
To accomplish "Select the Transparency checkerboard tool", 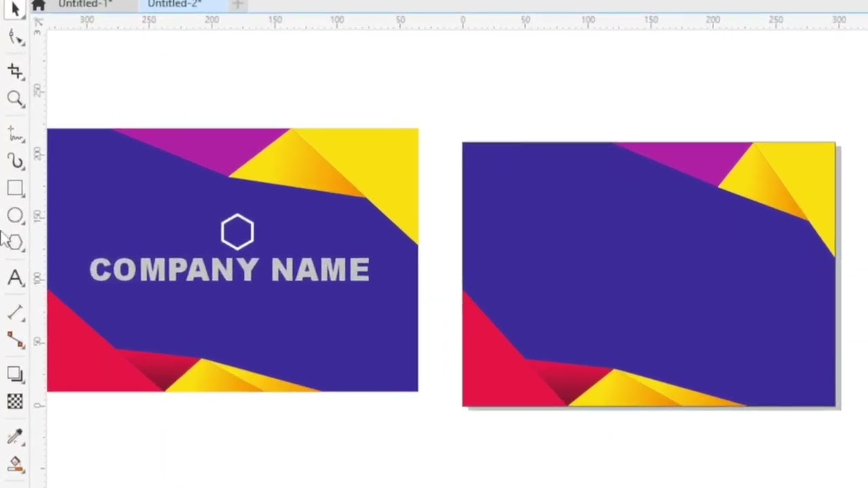I will pos(15,401).
